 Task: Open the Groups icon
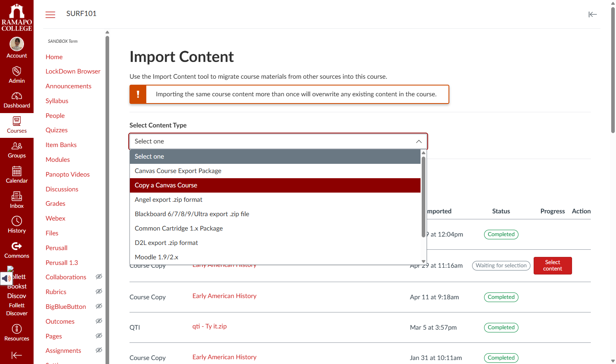[x=17, y=146]
